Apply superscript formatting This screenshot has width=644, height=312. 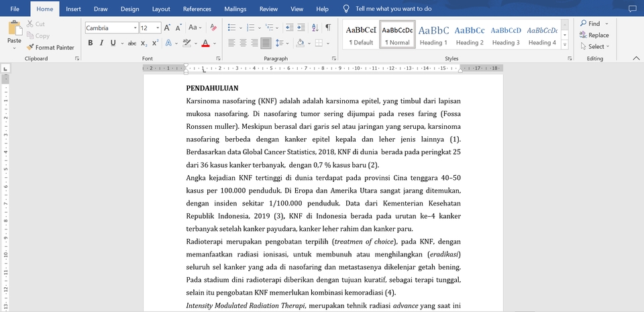pos(155,43)
